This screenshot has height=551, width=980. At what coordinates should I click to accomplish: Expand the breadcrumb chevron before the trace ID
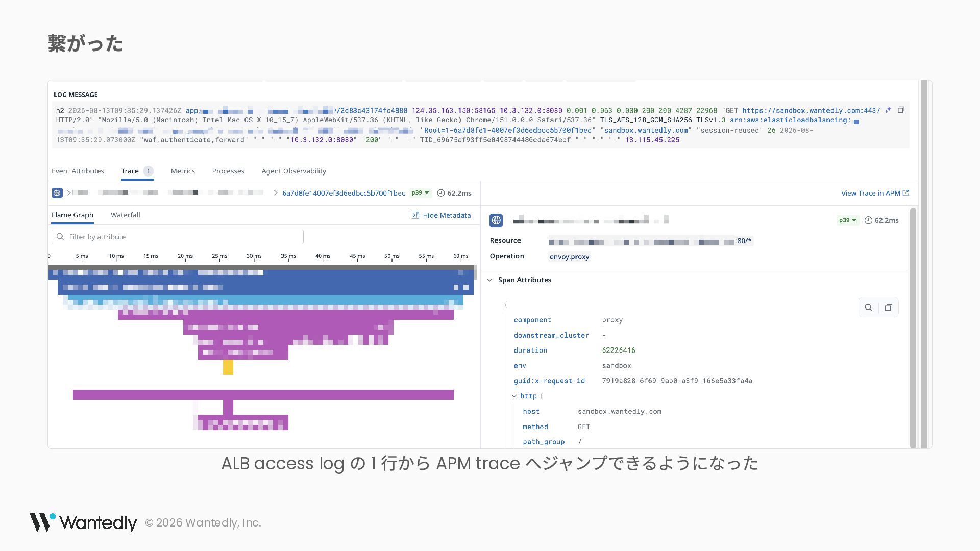point(276,193)
